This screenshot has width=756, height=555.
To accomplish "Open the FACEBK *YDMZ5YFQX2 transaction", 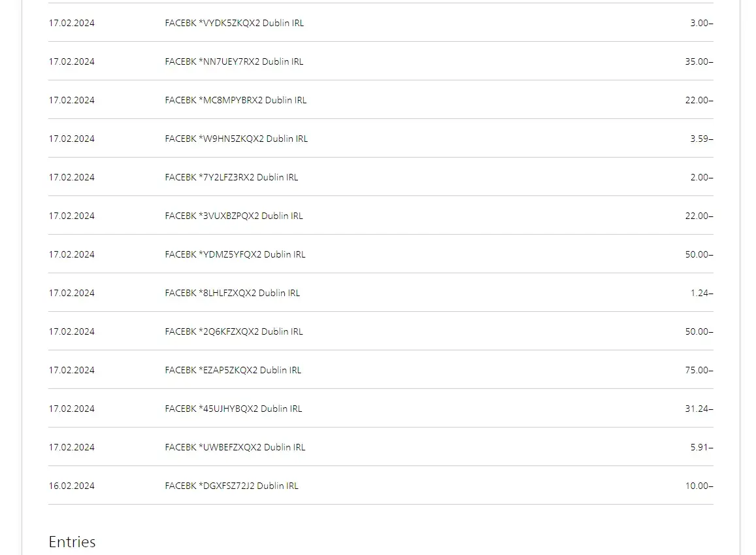I will [x=235, y=254].
